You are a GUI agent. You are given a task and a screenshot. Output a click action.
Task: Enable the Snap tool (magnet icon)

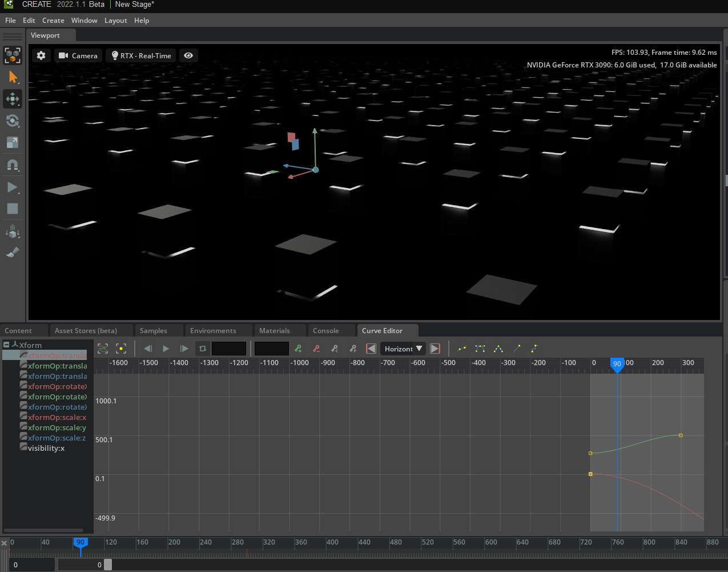(13, 165)
